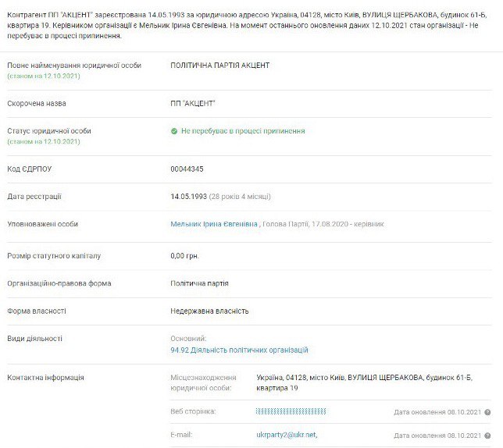Click the green date note under Повне найменування

click(x=43, y=76)
